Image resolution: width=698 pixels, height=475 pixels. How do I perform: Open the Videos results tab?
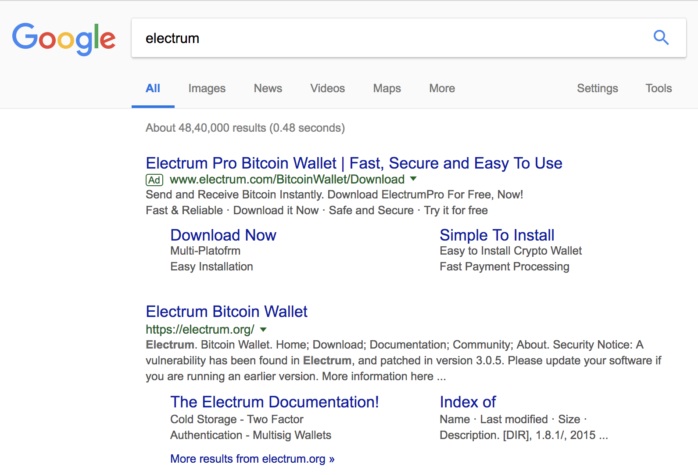point(327,88)
